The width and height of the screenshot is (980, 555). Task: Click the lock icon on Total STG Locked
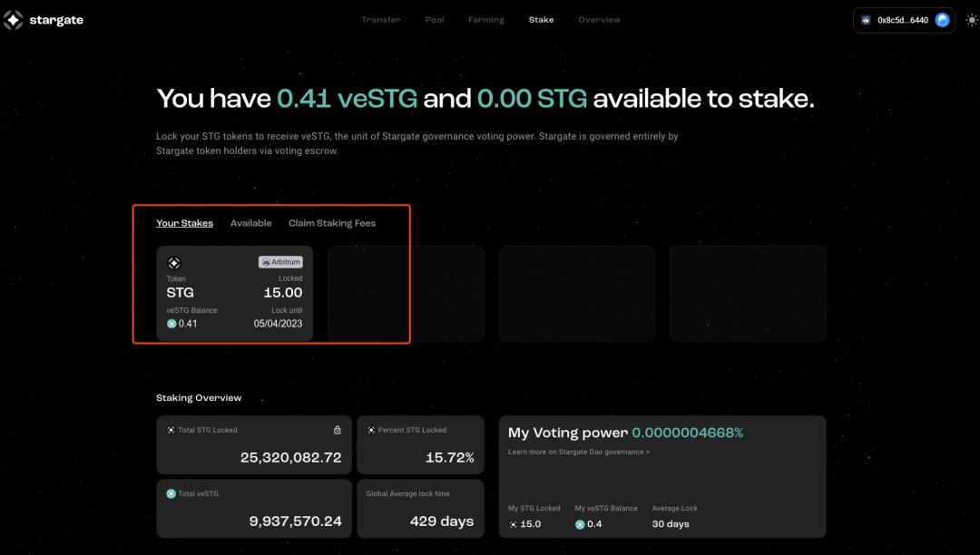tap(338, 430)
